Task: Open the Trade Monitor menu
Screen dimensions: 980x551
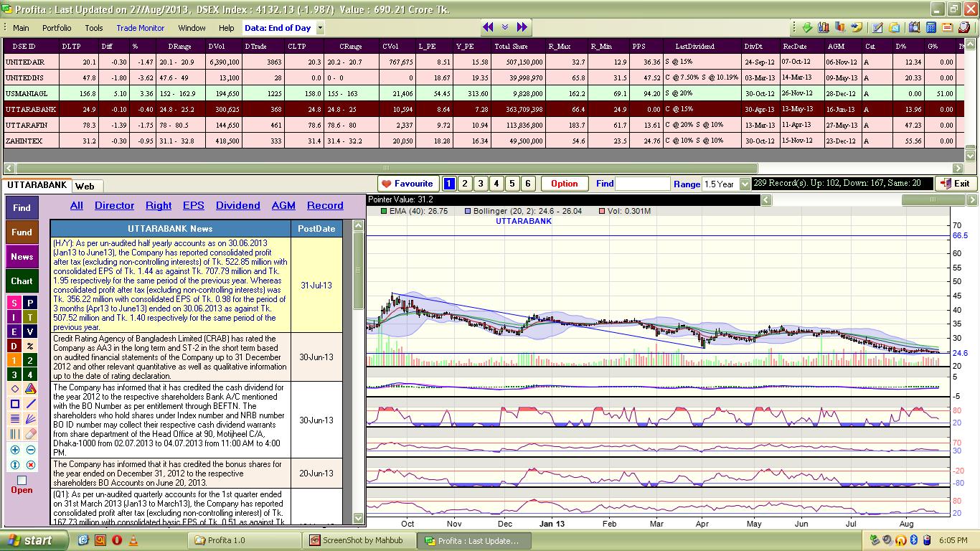Action: [141, 28]
